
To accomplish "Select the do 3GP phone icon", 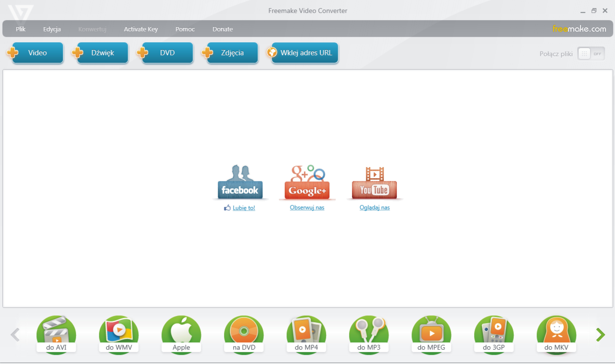I will (494, 334).
